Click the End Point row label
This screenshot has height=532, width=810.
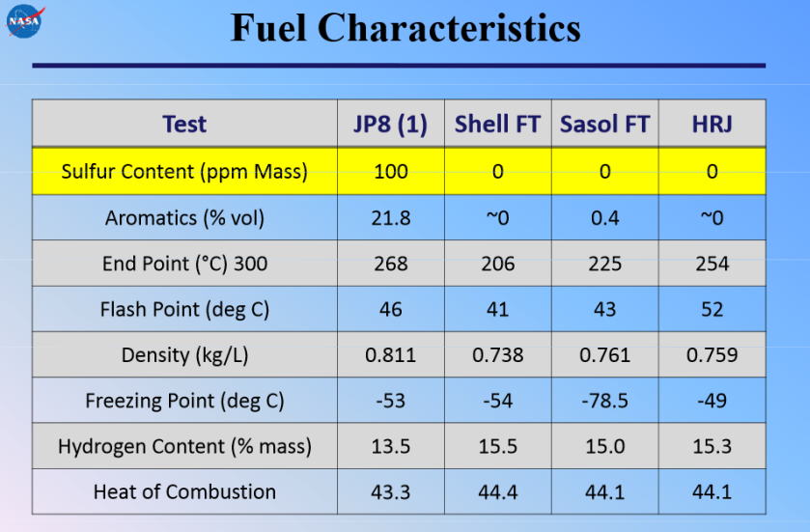click(184, 264)
